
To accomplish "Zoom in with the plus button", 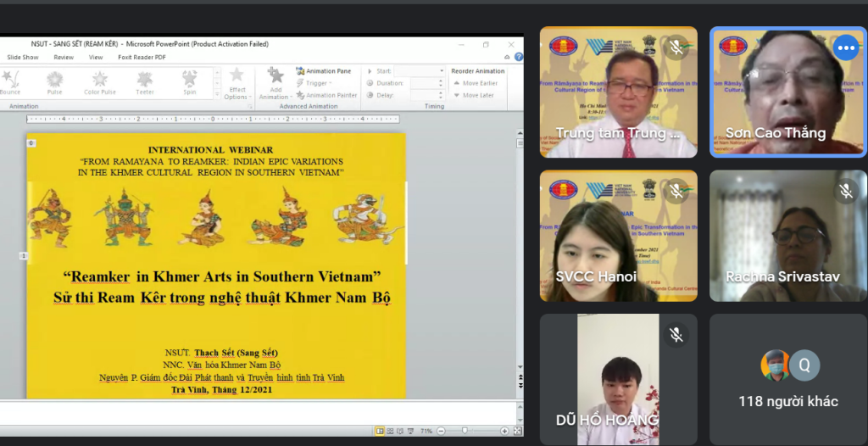I will [504, 431].
